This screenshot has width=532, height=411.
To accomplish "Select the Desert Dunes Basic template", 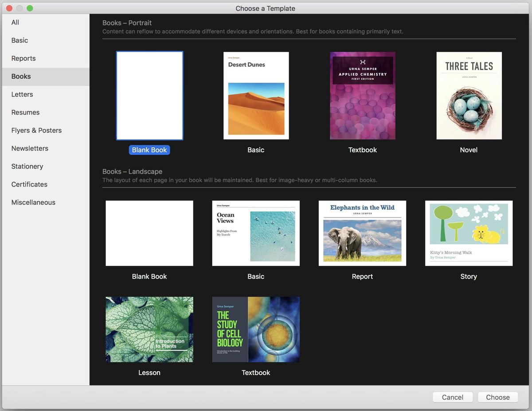I will [x=256, y=96].
